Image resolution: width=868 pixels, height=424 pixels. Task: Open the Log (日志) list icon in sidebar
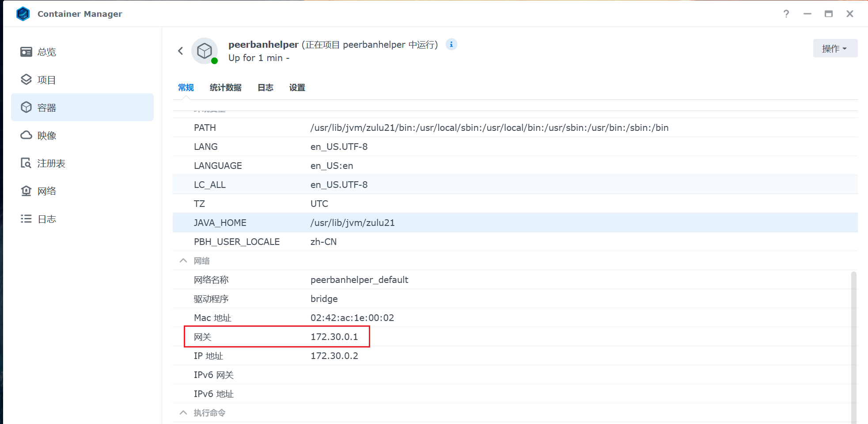pyautogui.click(x=26, y=219)
